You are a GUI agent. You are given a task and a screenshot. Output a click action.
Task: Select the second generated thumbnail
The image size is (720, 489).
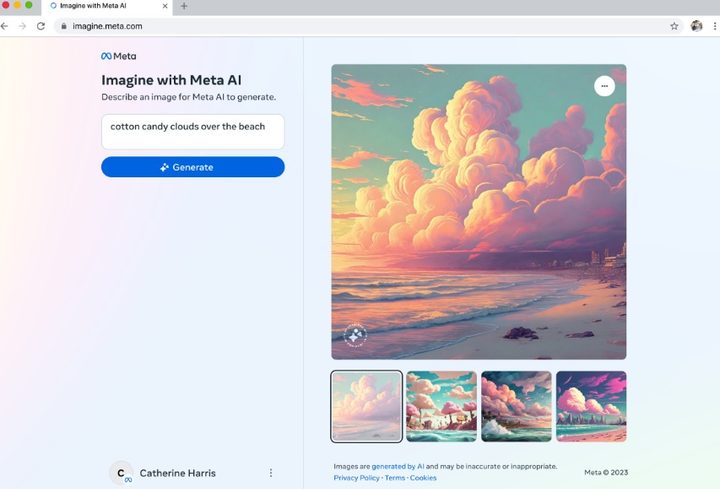click(x=441, y=406)
